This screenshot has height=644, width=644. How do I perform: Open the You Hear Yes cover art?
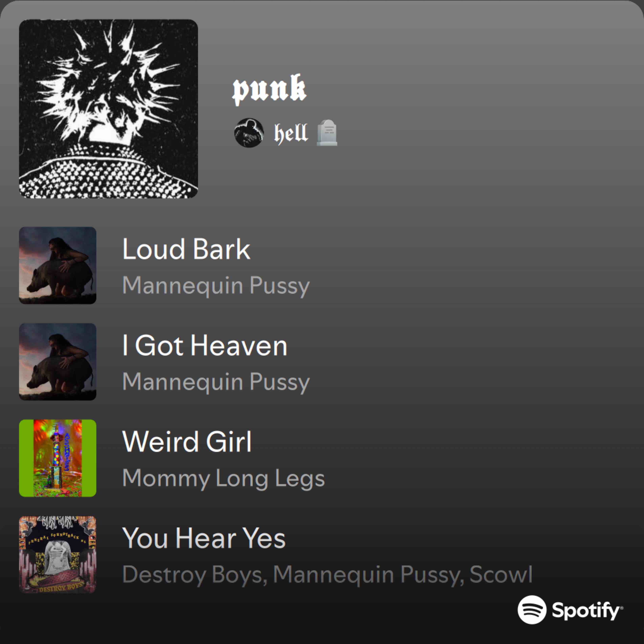58,554
